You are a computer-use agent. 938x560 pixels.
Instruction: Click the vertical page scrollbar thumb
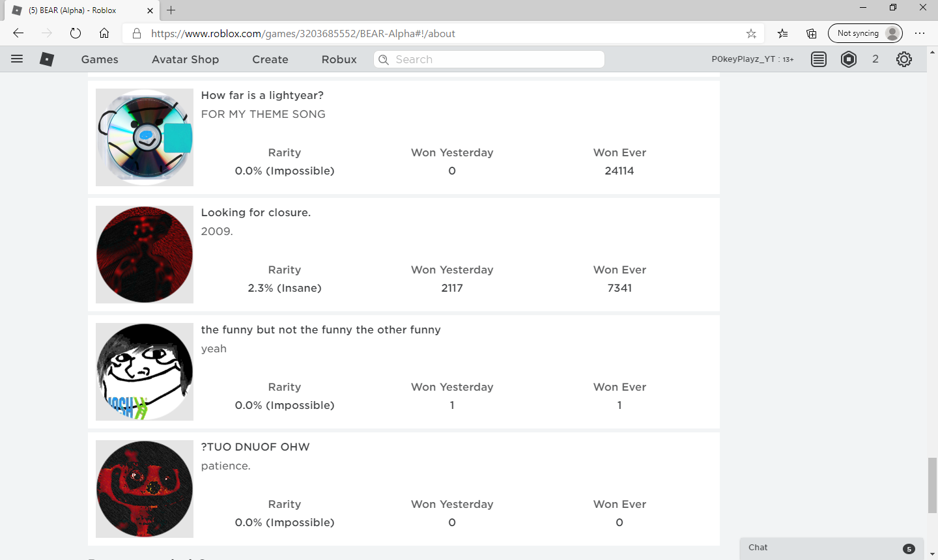pyautogui.click(x=932, y=485)
